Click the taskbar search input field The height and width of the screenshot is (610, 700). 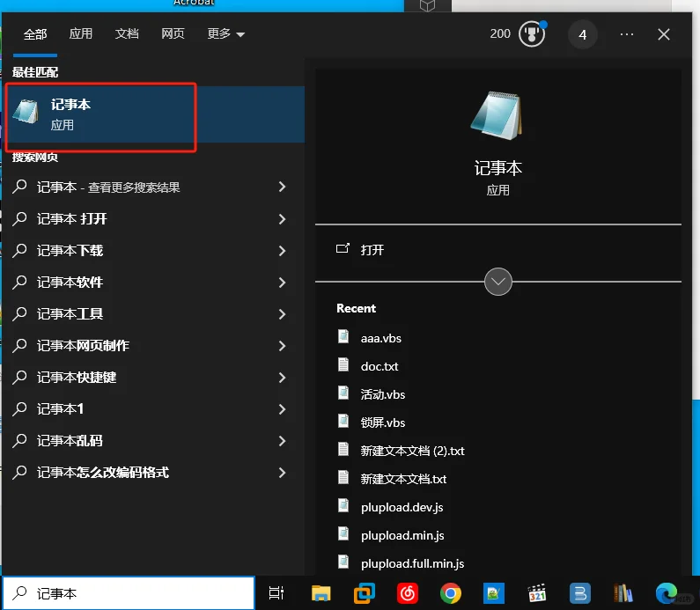[129, 593]
